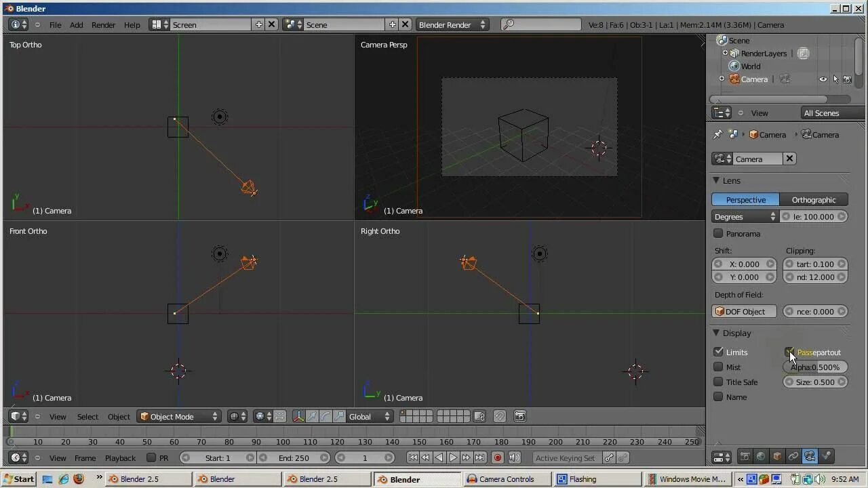Viewport: 868px width, 488px height.
Task: Click the Active Keying Set field
Action: point(568,457)
